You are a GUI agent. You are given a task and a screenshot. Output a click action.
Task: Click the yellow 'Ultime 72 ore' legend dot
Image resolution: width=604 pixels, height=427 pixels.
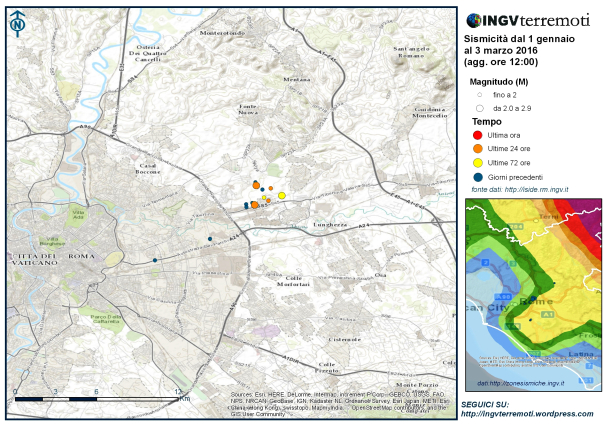pyautogui.click(x=479, y=162)
